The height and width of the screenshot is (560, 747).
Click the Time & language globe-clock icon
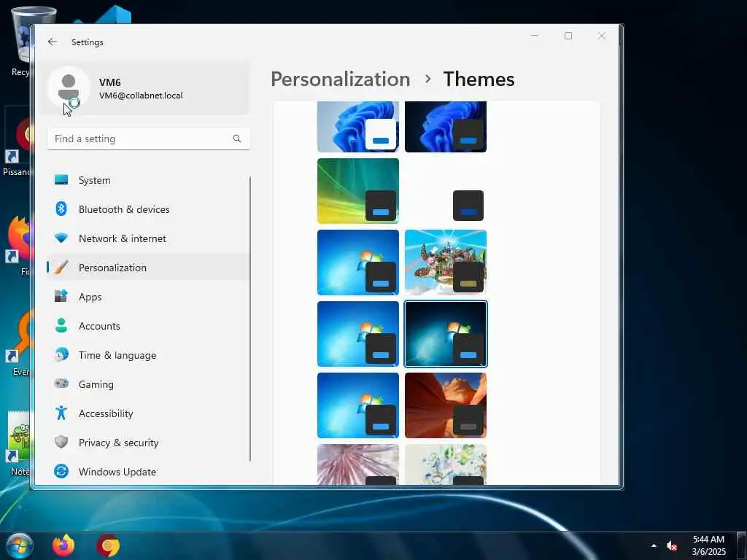pos(61,355)
